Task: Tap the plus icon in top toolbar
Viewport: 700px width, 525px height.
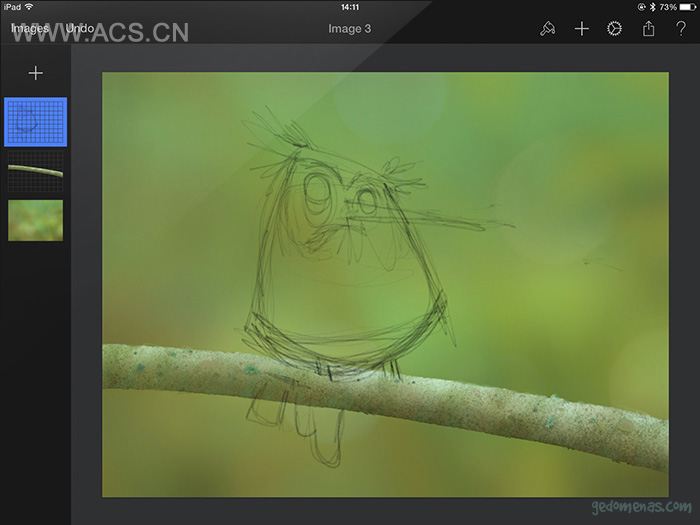Action: coord(581,29)
